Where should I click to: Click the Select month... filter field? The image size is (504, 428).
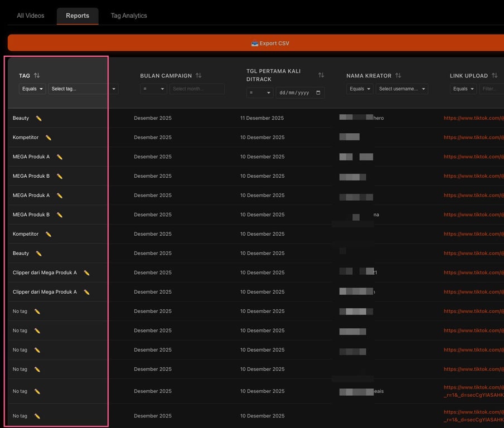[x=197, y=89]
